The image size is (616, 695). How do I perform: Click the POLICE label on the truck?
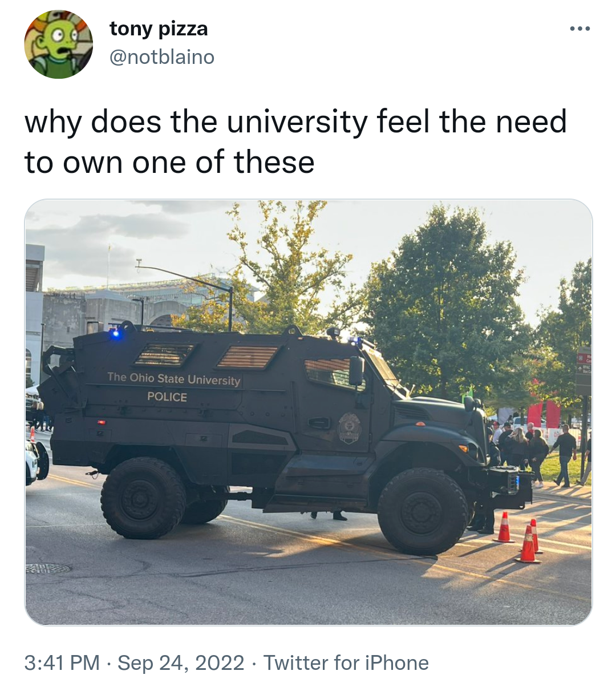click(167, 397)
